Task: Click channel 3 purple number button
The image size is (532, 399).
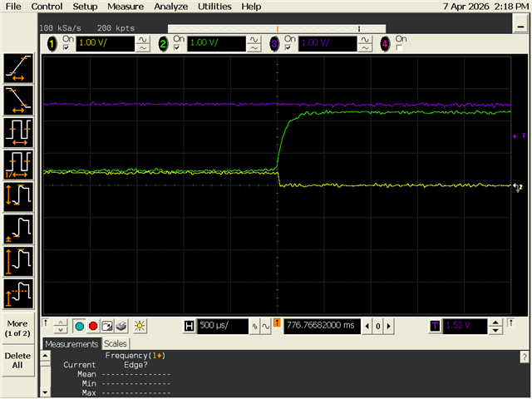Action: pos(274,44)
